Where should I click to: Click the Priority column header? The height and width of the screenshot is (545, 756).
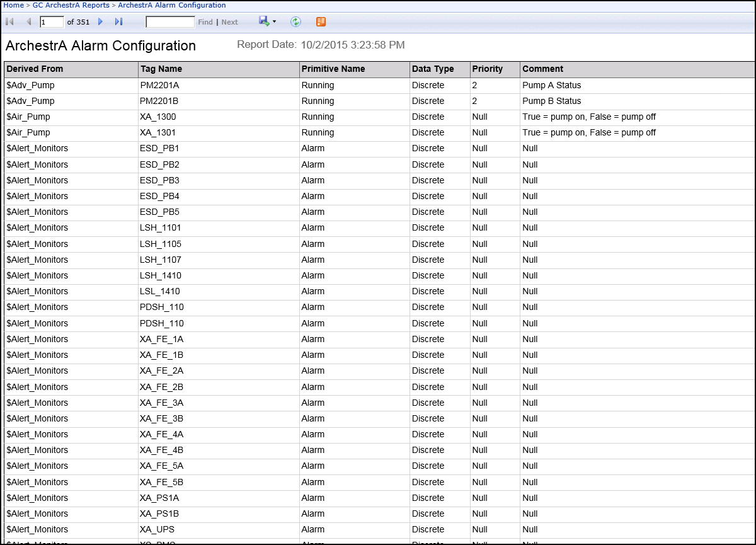488,69
